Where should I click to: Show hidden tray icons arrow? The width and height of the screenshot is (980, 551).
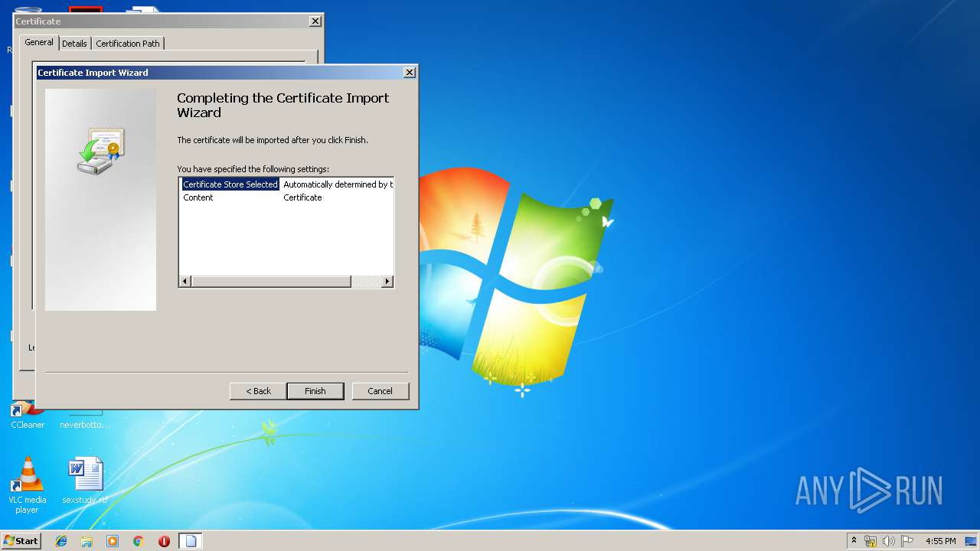(854, 541)
